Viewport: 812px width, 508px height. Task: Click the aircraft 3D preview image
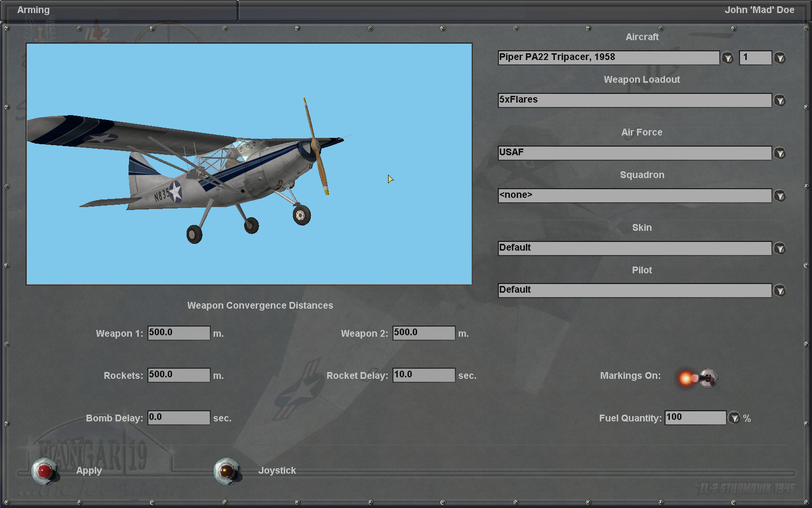[249, 164]
